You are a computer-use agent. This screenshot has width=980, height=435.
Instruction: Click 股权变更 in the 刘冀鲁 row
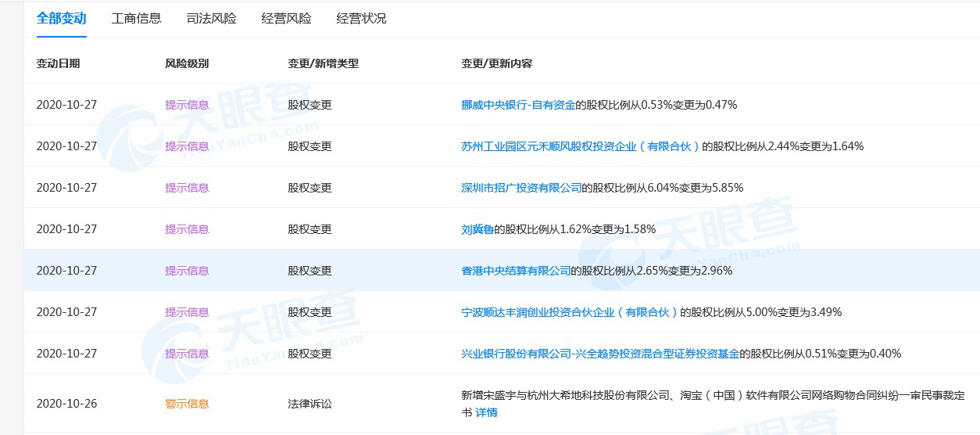click(309, 228)
